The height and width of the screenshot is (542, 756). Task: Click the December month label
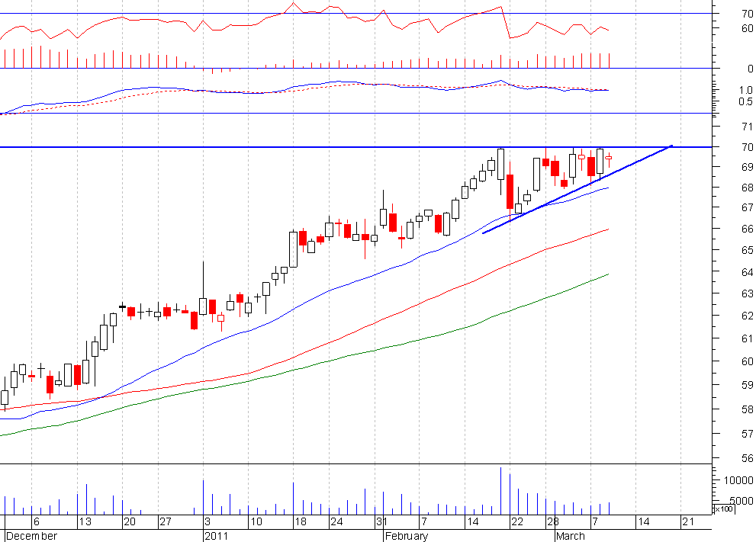point(31,536)
